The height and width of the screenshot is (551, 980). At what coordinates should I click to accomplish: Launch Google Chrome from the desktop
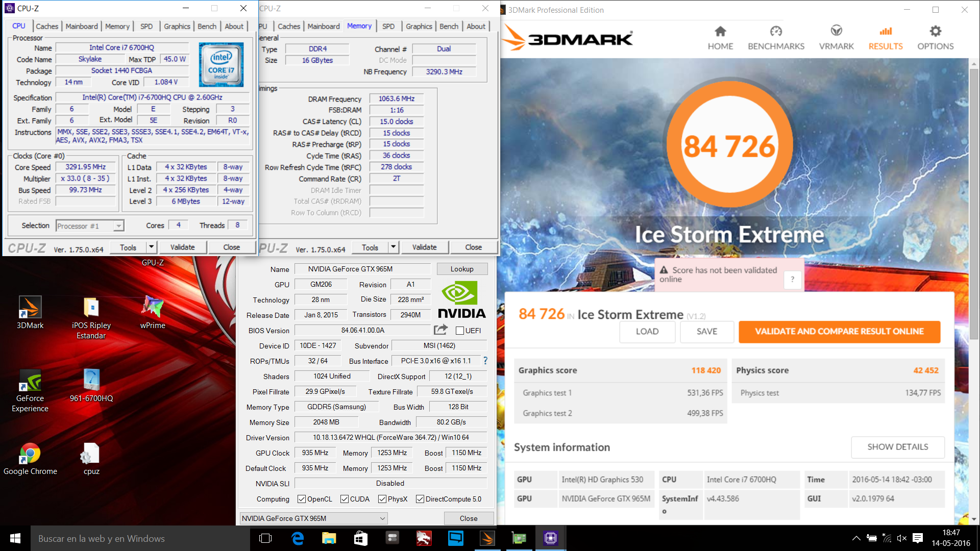[30, 459]
